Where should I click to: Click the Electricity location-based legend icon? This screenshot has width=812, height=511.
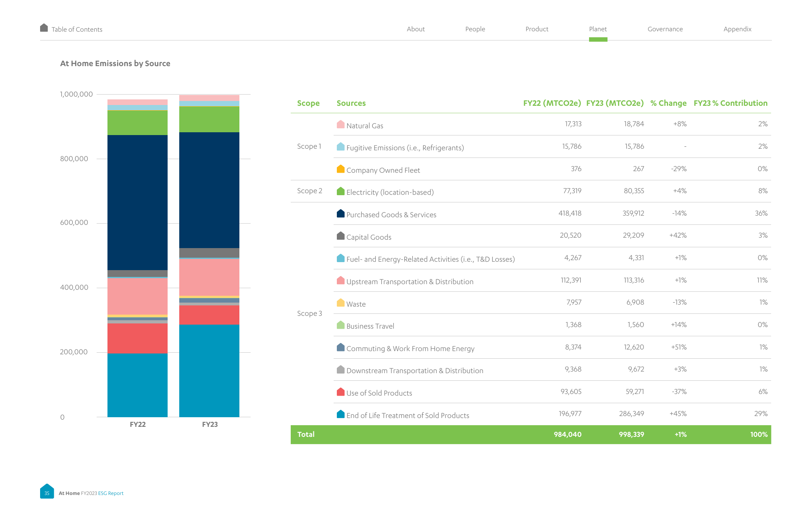coord(341,191)
